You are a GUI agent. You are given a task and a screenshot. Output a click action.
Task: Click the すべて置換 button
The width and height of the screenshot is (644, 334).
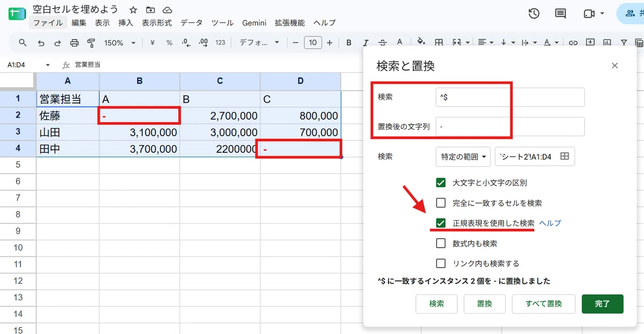click(544, 304)
